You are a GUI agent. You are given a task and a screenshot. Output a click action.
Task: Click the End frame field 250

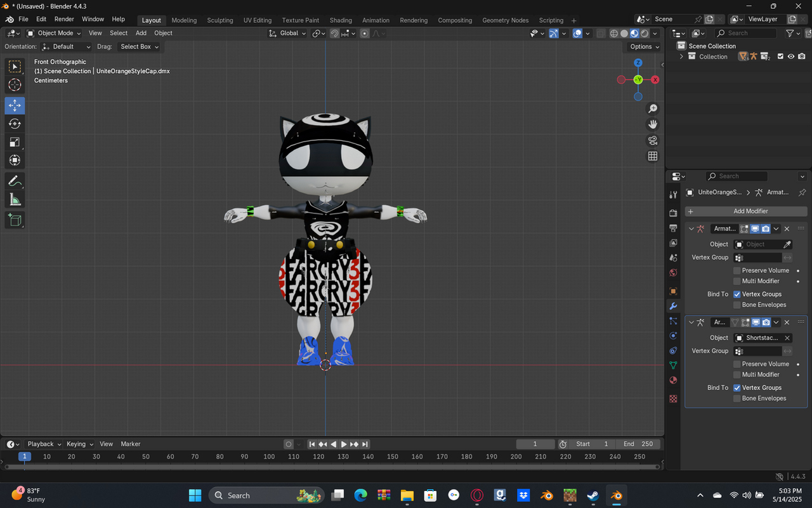coord(638,444)
